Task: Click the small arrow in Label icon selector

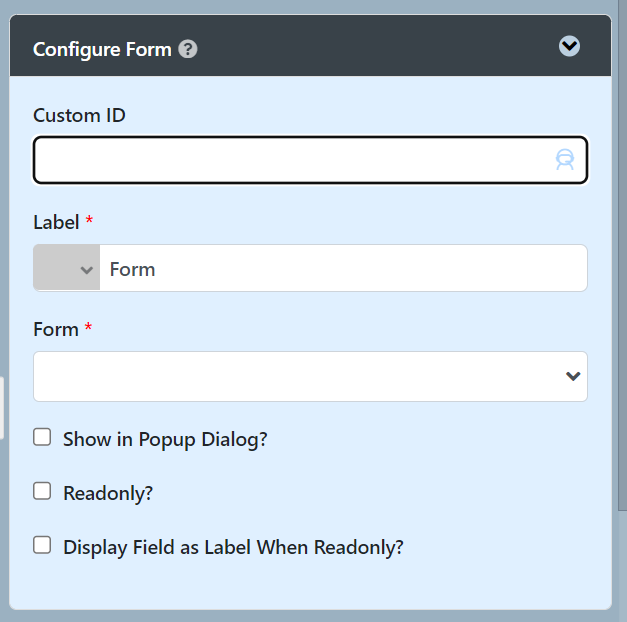Action: 87,270
